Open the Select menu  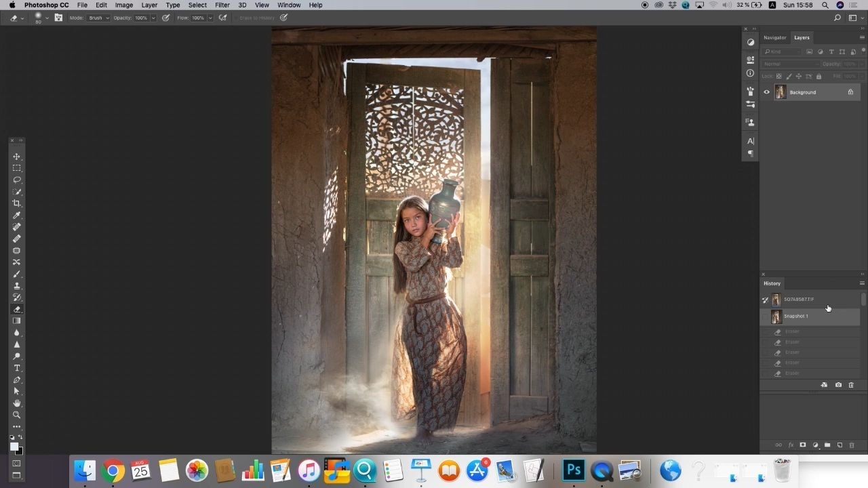(197, 5)
